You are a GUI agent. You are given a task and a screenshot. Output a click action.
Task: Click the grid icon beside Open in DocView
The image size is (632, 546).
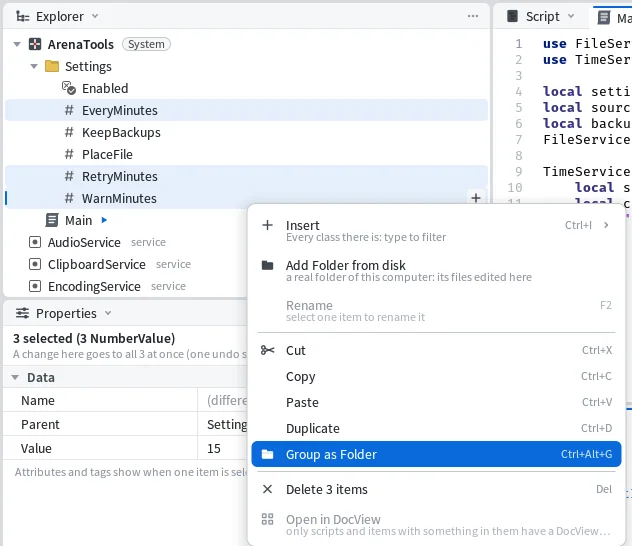(x=267, y=519)
